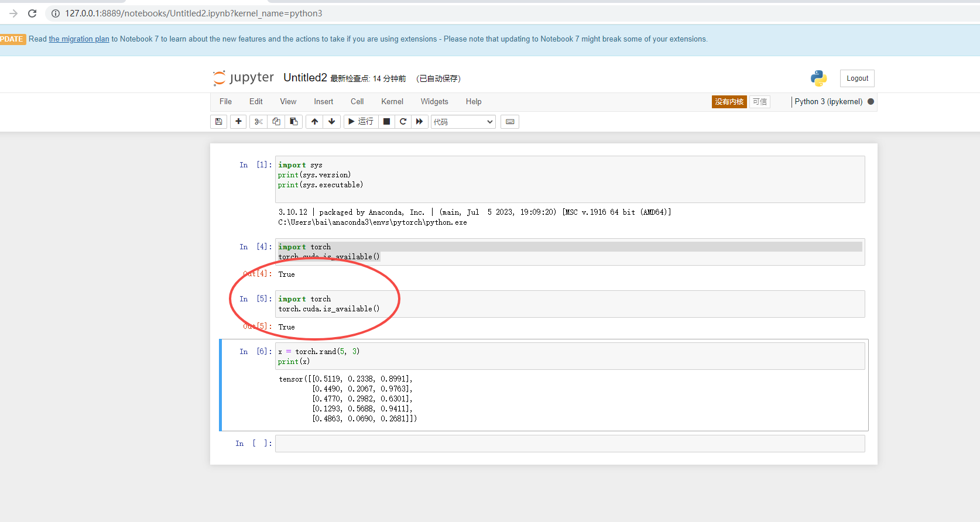Click the Python 3 (ipykernel) kernel name
Viewport: 980px width, 522px height.
tap(828, 102)
